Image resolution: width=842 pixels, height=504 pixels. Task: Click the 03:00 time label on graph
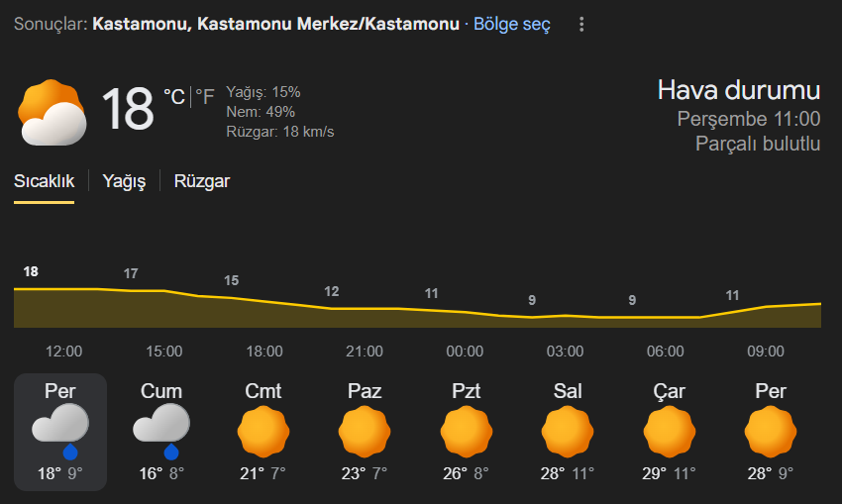click(x=565, y=352)
